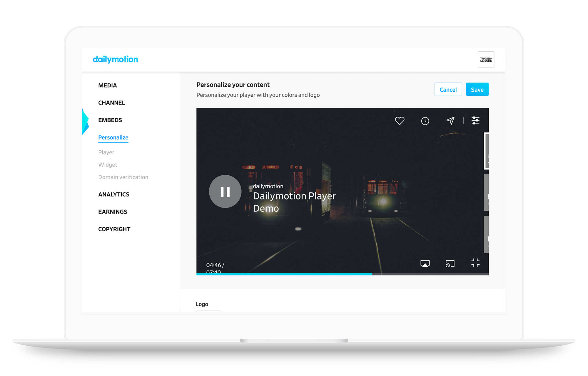The height and width of the screenshot is (376, 588).
Task: Click the Chromecast cast icon
Action: coord(450,263)
